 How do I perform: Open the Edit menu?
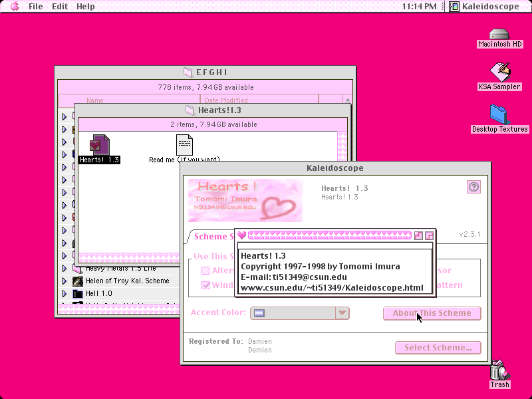(x=60, y=7)
